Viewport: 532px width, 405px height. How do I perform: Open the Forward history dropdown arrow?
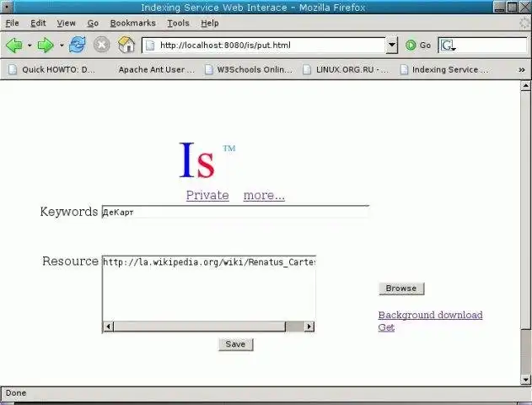[x=62, y=46]
